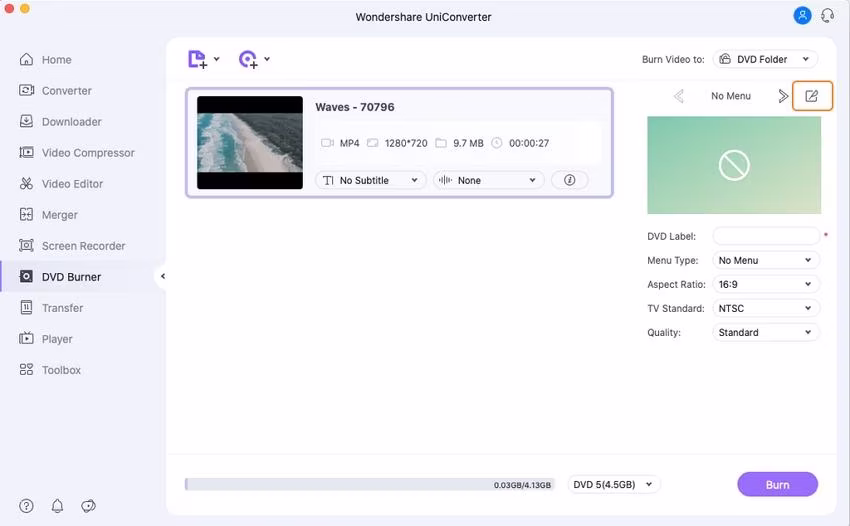
Task: Open the Quality Standard dropdown
Action: click(765, 332)
